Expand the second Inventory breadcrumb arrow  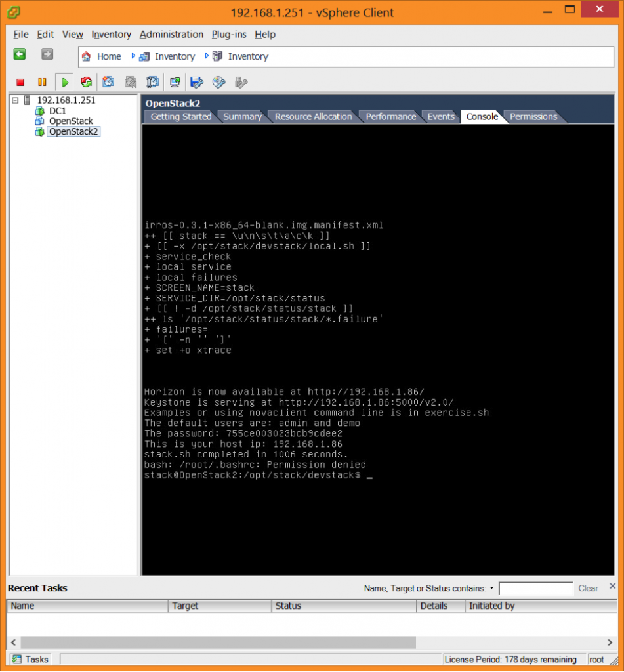[x=207, y=56]
